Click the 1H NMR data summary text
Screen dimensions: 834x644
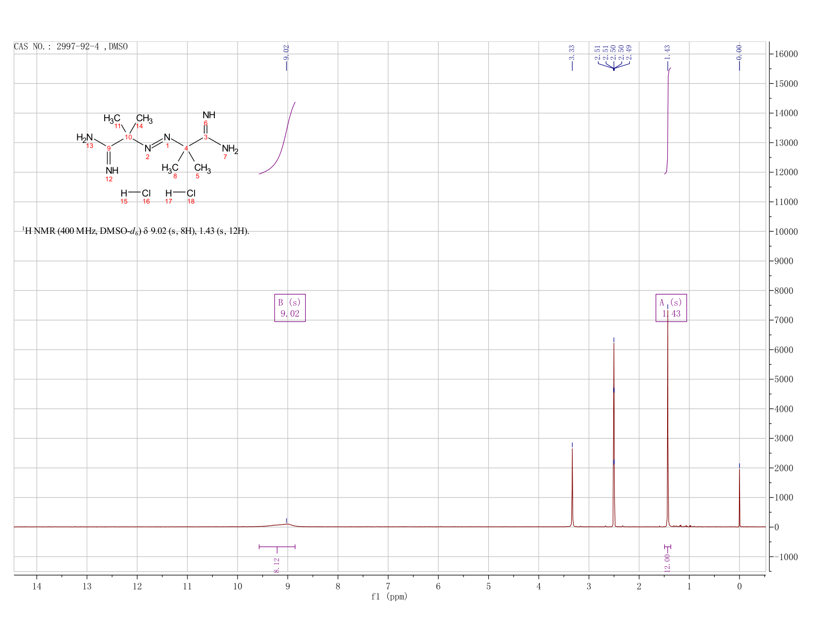coord(135,231)
